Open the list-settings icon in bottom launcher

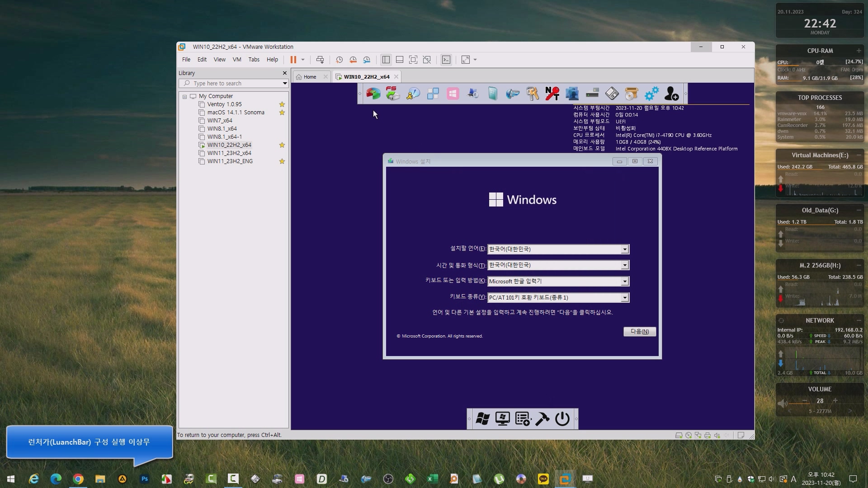(x=523, y=419)
